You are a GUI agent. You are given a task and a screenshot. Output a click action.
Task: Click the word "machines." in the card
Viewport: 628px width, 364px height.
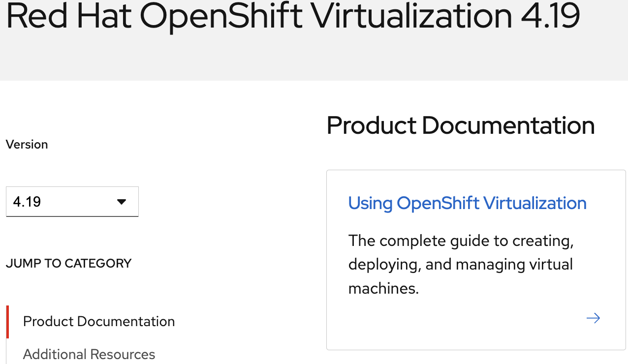point(383,288)
